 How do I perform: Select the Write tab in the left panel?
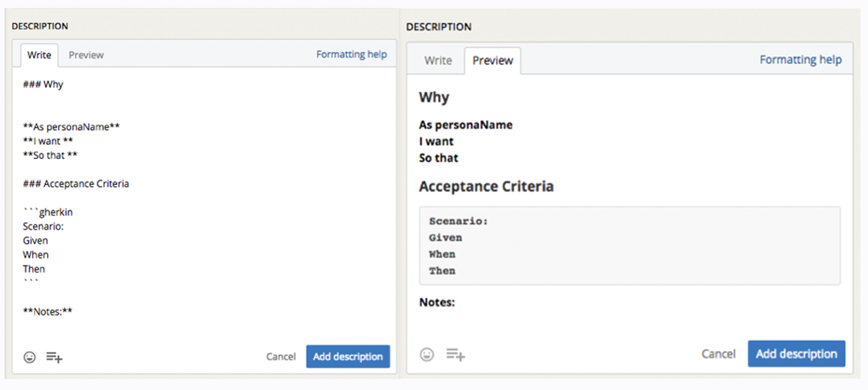pos(39,55)
